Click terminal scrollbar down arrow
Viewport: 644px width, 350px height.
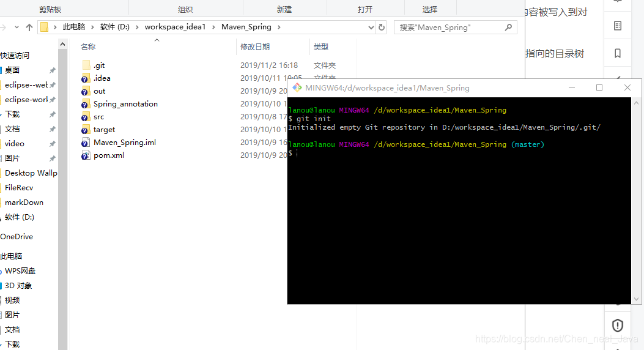point(636,299)
